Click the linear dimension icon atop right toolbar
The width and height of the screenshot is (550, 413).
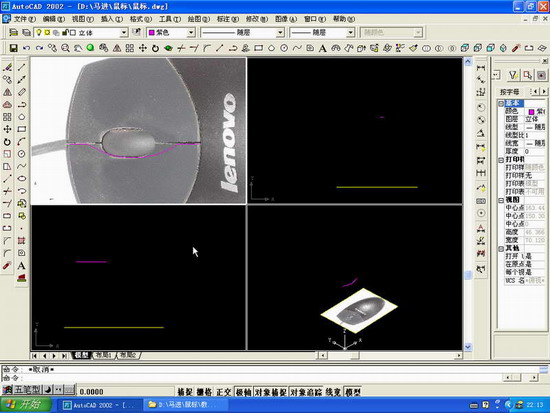(x=481, y=67)
